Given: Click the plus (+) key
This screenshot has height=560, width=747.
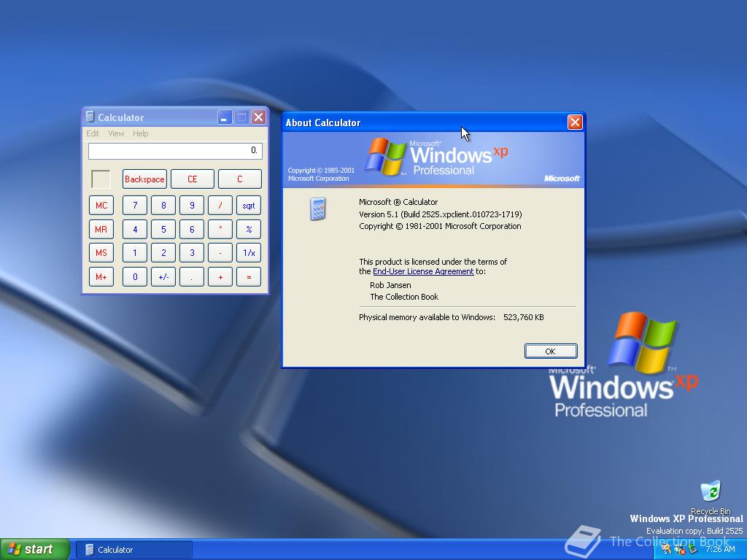Looking at the screenshot, I should coord(220,276).
